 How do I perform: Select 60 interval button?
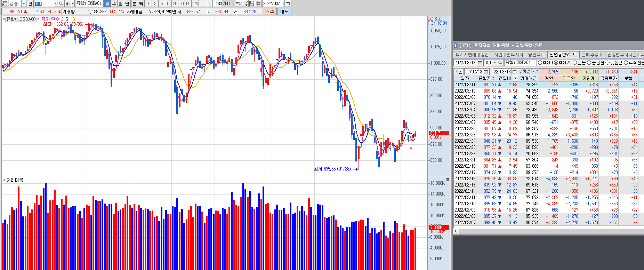(x=188, y=3)
